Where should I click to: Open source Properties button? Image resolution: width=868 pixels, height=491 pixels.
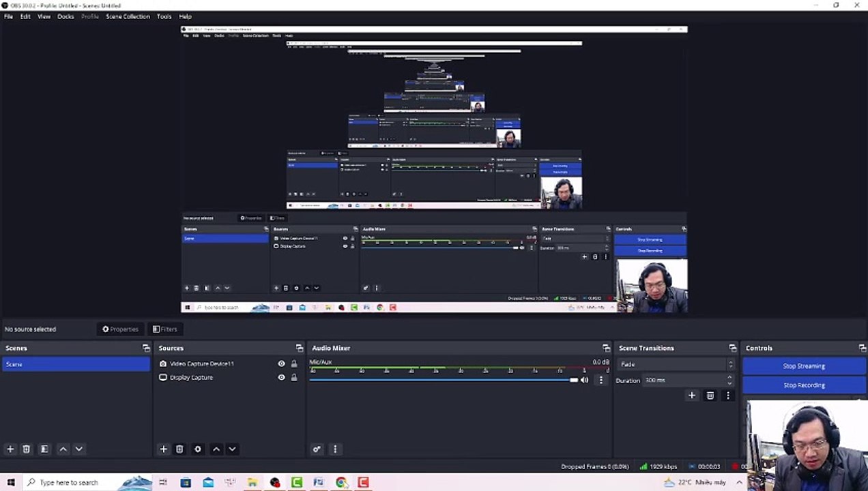click(x=120, y=329)
